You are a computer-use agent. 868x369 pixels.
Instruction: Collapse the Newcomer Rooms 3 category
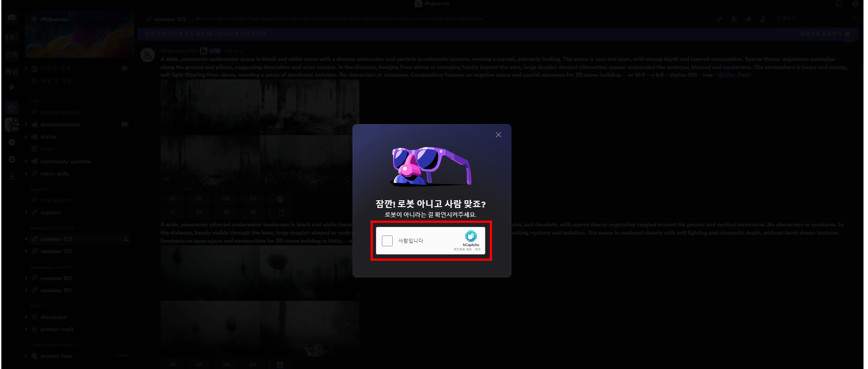[54, 228]
